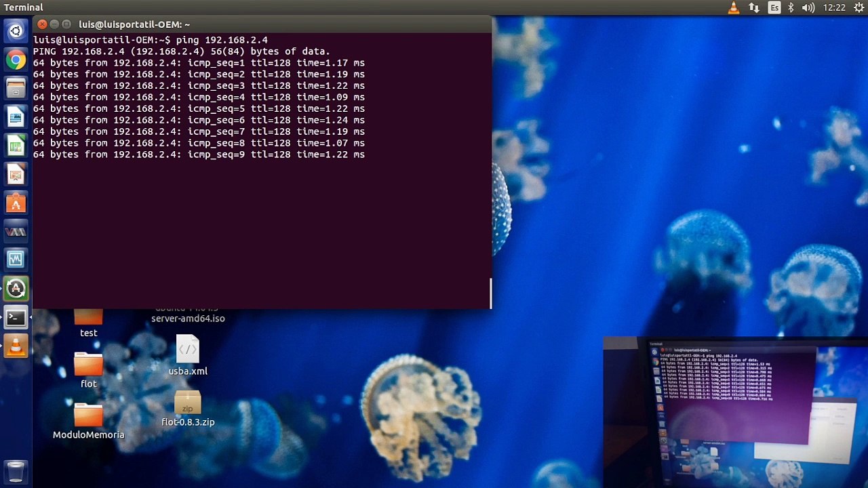Click the VLC tray icon in top panel

click(x=734, y=7)
